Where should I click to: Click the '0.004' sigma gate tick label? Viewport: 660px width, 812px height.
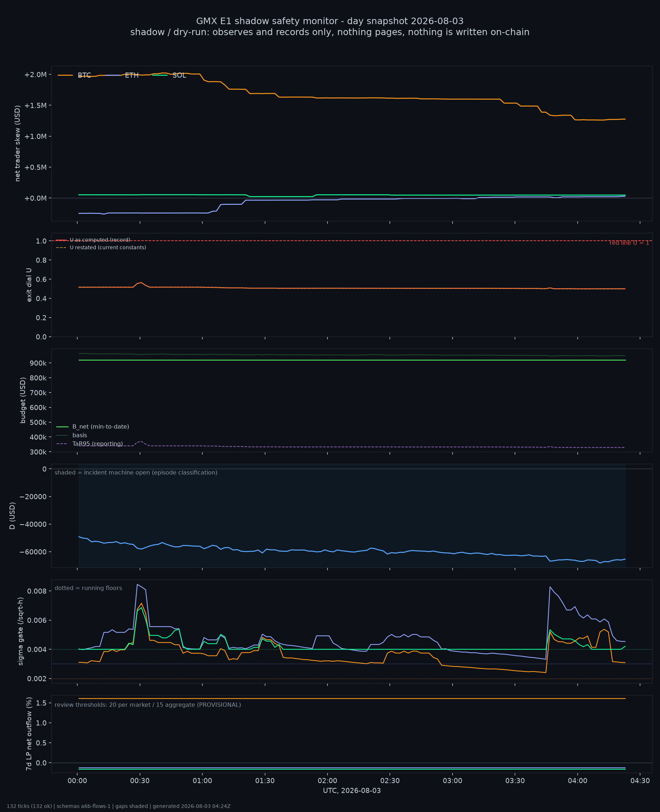[x=37, y=650]
